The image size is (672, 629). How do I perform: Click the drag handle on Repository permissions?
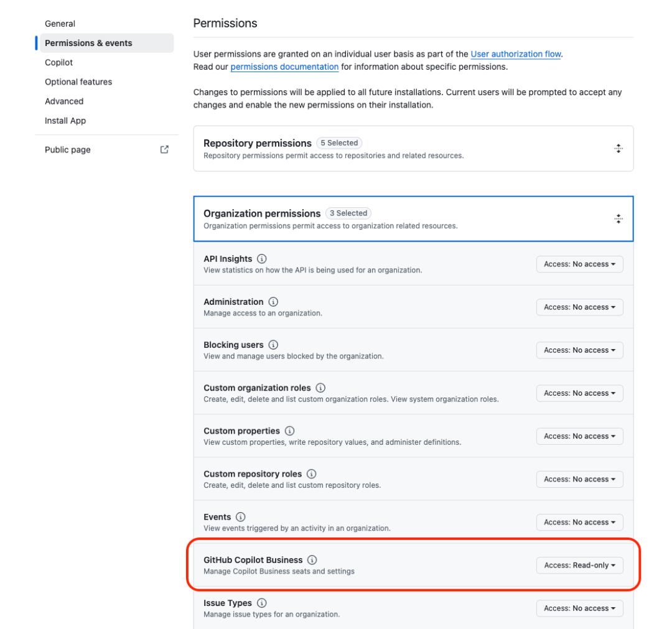click(x=618, y=148)
